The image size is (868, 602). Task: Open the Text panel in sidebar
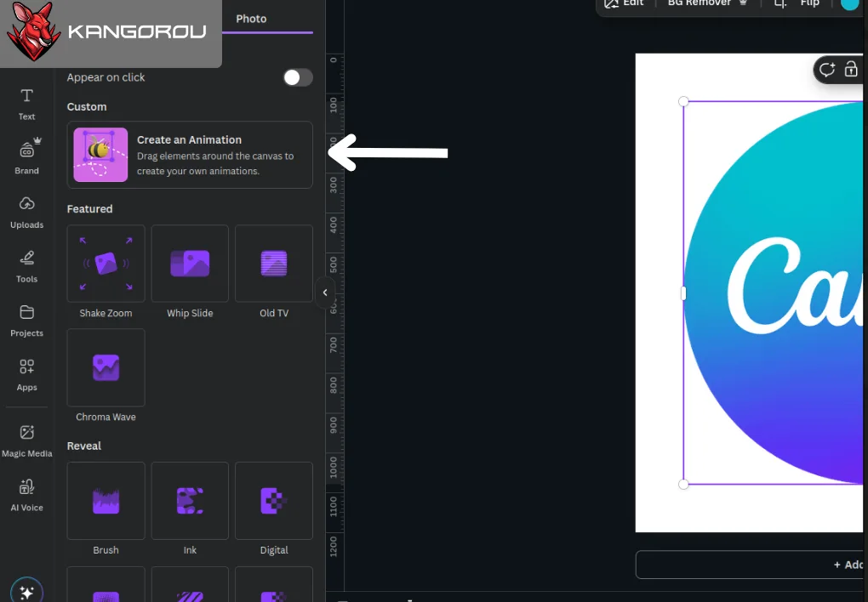pos(26,105)
